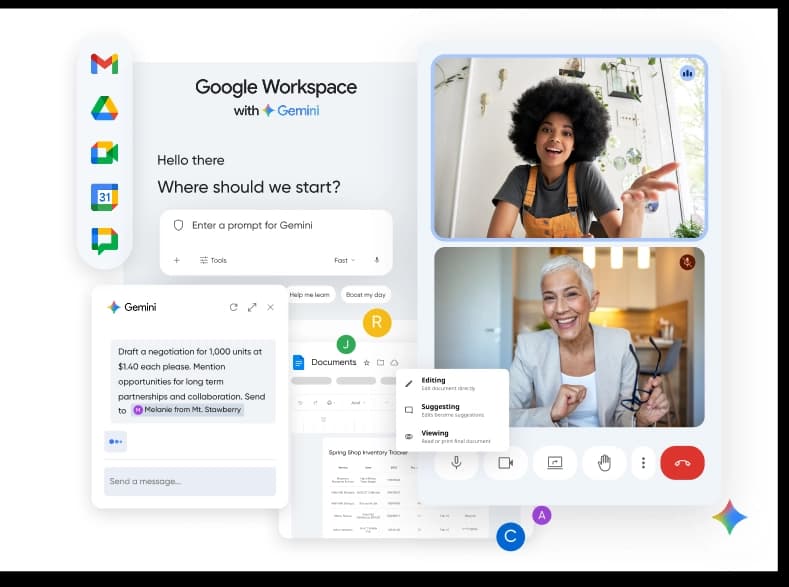Focus the Send a message field
Viewport: 789px width, 587px height.
(190, 481)
